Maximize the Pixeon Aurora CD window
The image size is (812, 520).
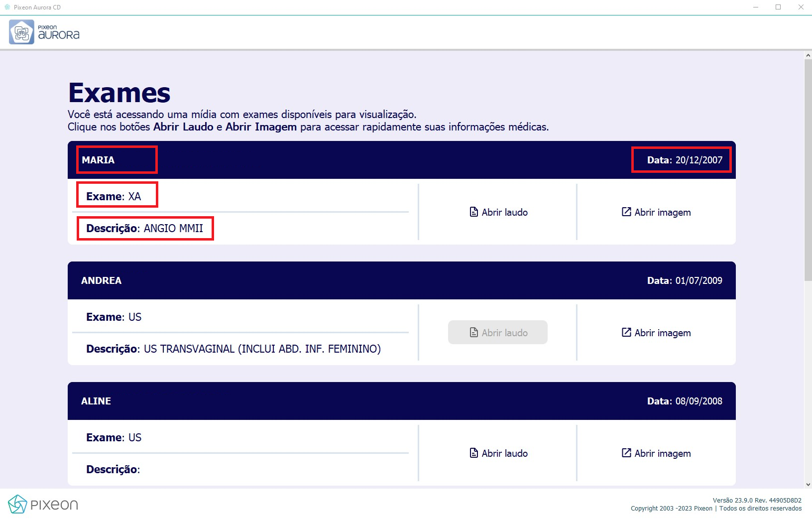point(778,7)
